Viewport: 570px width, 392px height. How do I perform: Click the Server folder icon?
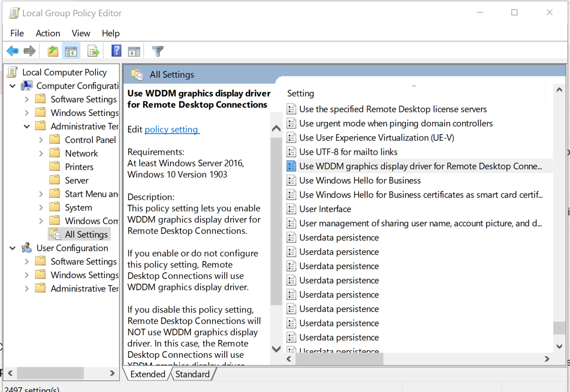(55, 180)
